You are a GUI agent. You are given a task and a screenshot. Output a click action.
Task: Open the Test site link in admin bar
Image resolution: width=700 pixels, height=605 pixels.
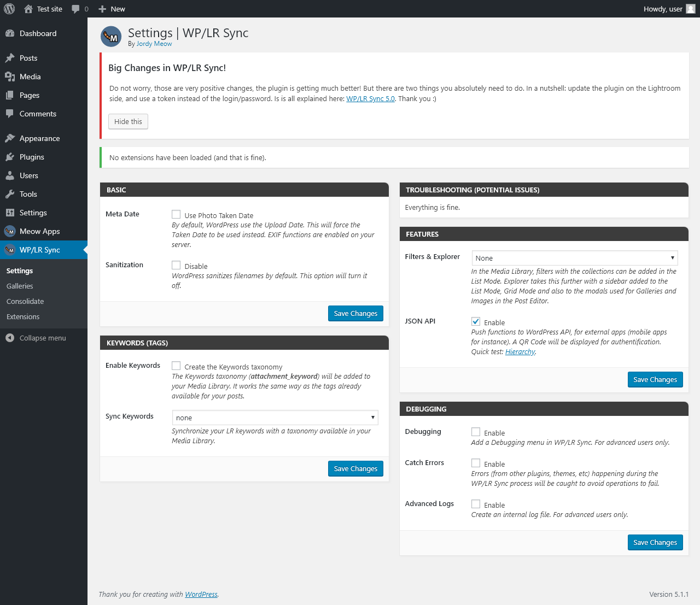click(x=50, y=9)
